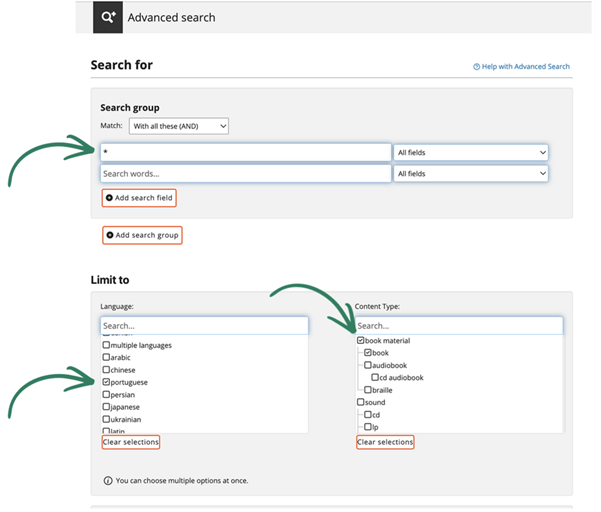The image size is (601, 512).
Task: Click the Language search filter field
Action: (204, 326)
